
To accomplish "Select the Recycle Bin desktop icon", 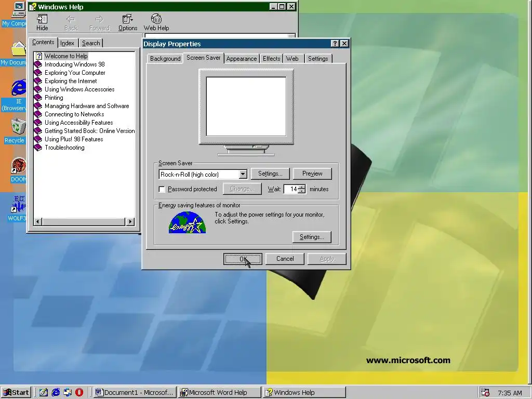I will (18, 127).
